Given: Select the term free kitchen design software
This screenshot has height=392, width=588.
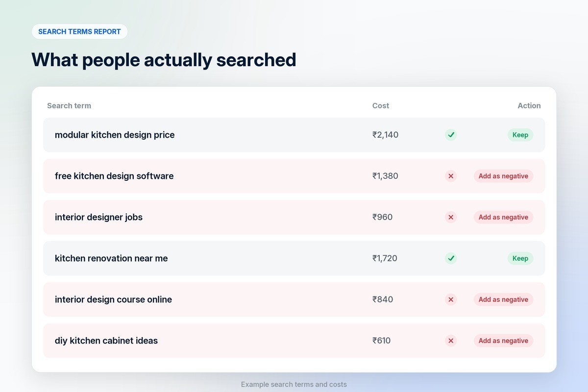Looking at the screenshot, I should pos(114,176).
